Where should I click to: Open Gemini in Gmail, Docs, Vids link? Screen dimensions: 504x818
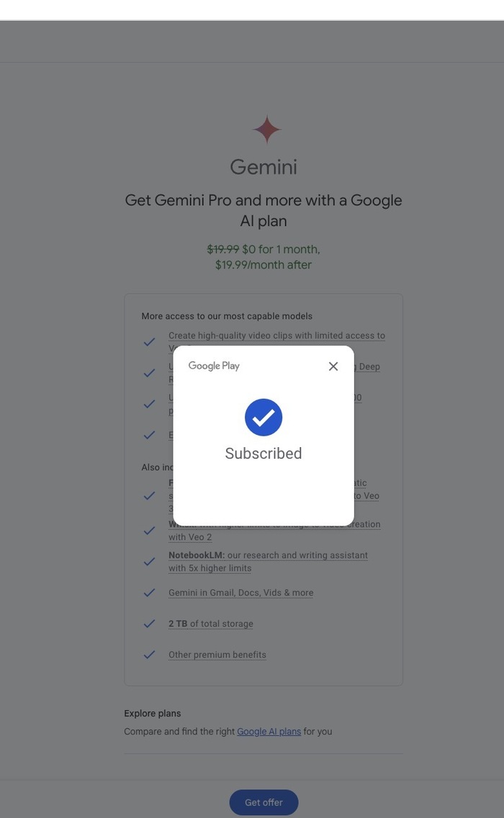pos(240,593)
